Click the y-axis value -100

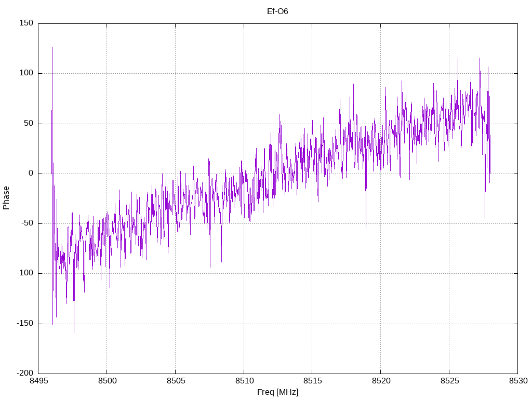pos(25,273)
